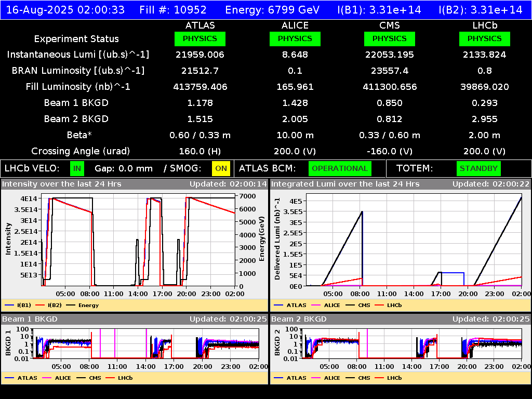Image resolution: width=532 pixels, height=399 pixels.
Task: Click the Instantaneous Lumi row label
Action: (x=78, y=55)
